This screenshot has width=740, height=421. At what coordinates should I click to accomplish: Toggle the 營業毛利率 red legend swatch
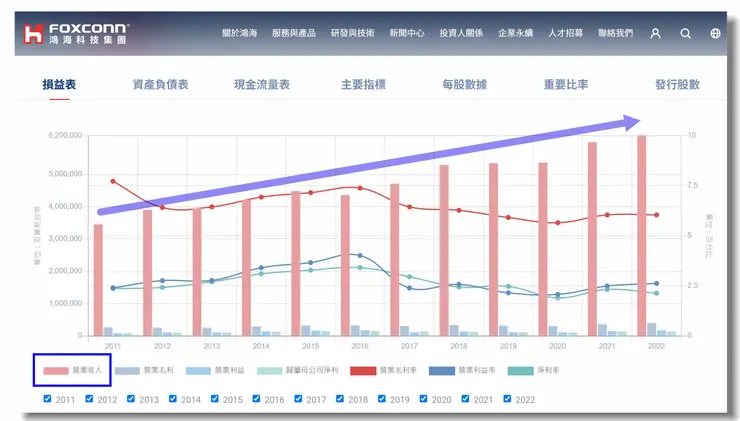(363, 371)
